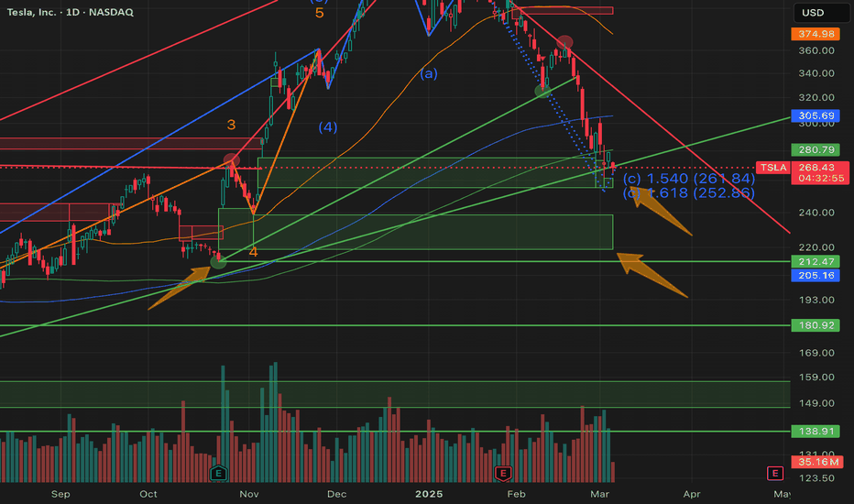Click the 35.16 M volume label

click(x=817, y=462)
